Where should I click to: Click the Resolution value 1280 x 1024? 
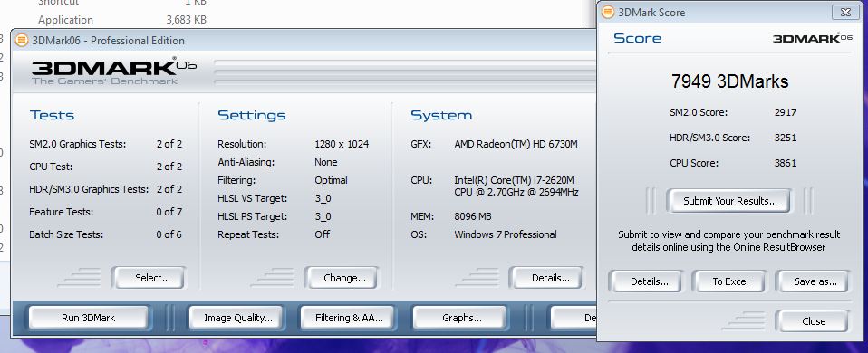(x=342, y=144)
